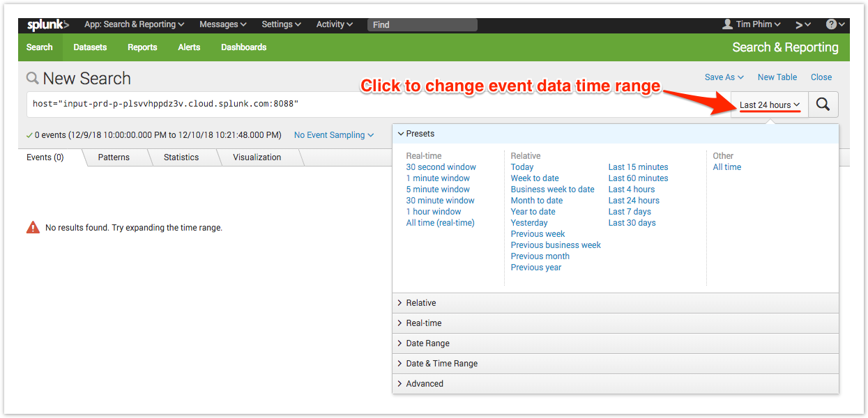Open the Dashboards nav item
The width and height of the screenshot is (868, 418).
tap(244, 47)
